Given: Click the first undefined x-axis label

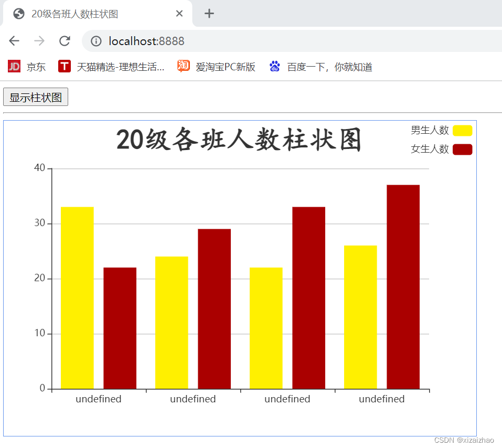Looking at the screenshot, I should (99, 399).
